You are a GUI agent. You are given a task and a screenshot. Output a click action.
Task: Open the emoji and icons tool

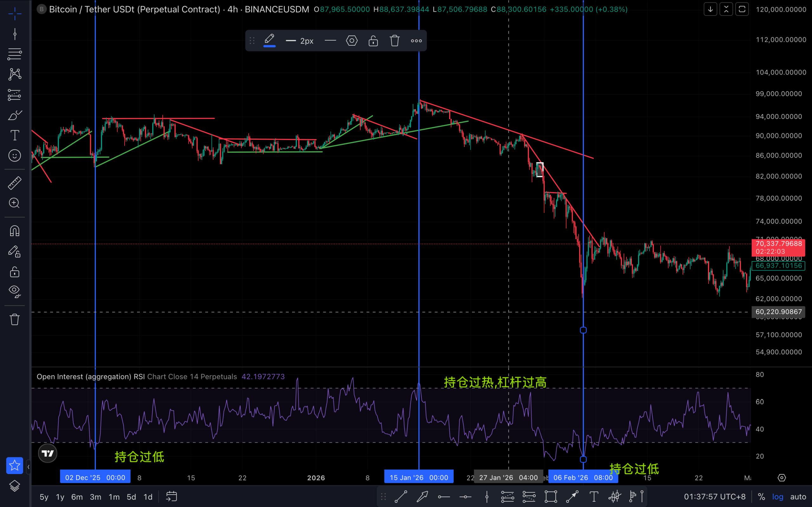point(15,156)
